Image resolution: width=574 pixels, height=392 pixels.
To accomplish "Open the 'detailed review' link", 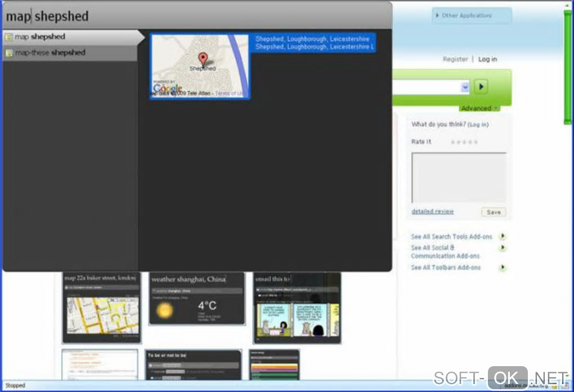I will 432,211.
